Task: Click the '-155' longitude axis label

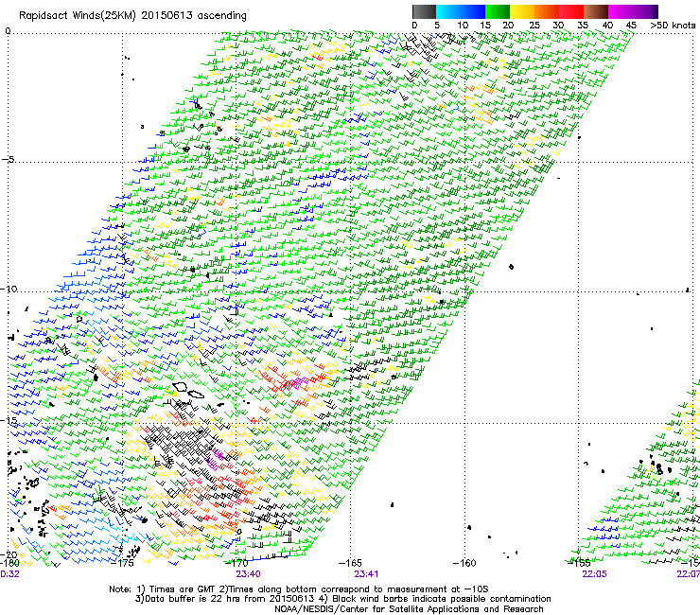Action: [579, 563]
